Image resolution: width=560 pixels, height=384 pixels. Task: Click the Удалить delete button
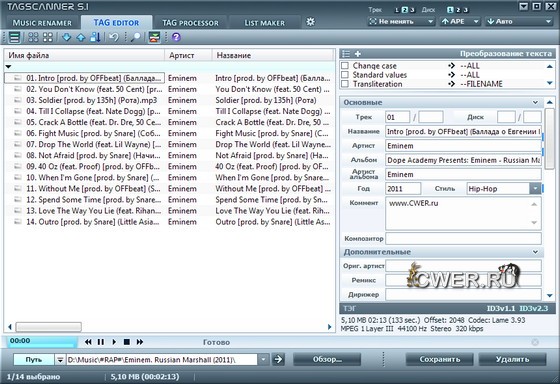tap(512, 359)
